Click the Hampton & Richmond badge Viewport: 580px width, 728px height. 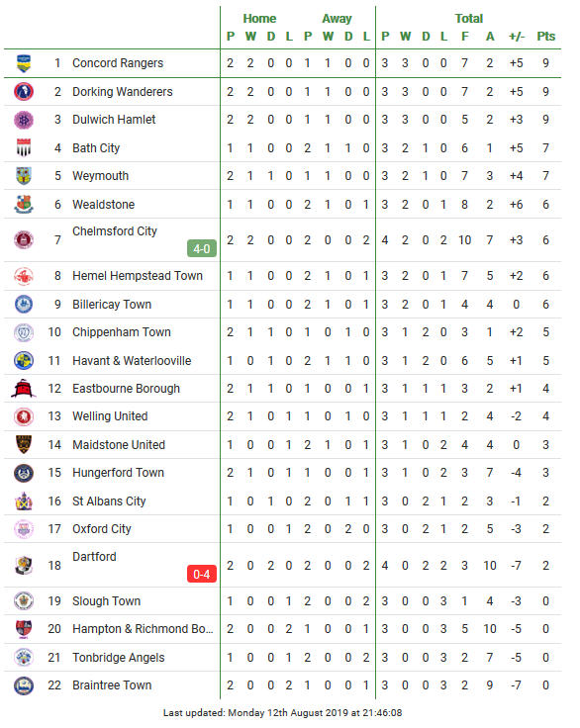[x=24, y=629]
